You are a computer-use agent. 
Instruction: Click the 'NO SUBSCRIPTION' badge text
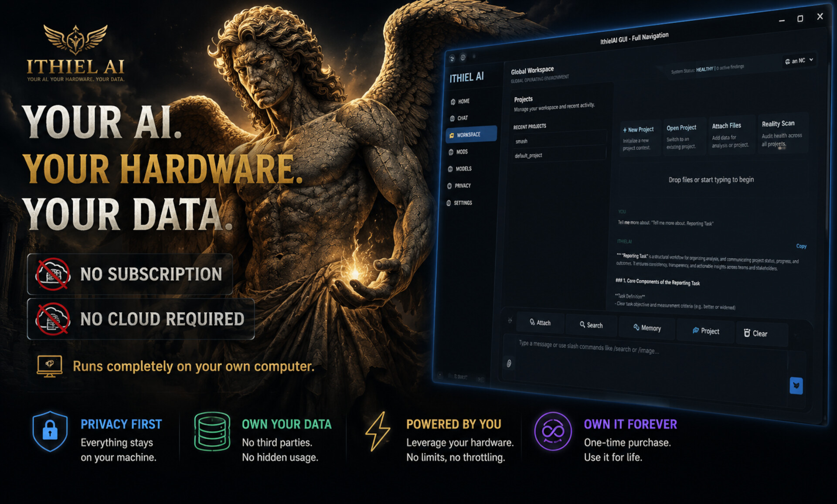pyautogui.click(x=151, y=274)
